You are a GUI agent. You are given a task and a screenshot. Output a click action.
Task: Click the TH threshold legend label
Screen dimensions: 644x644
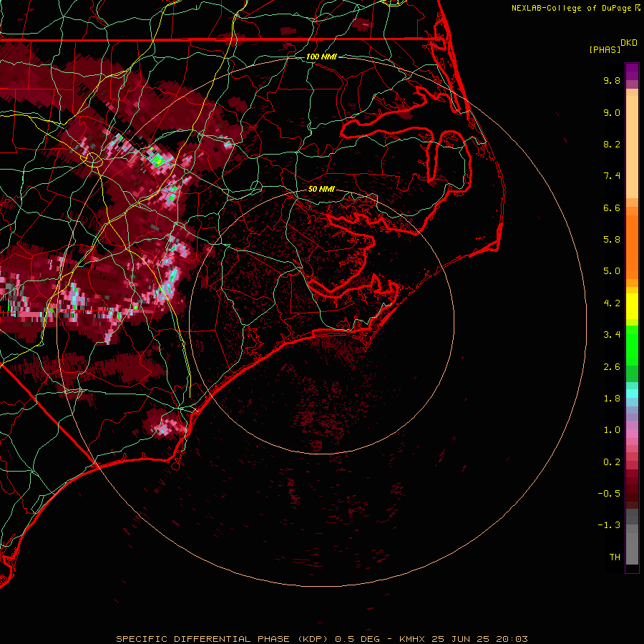click(x=615, y=557)
